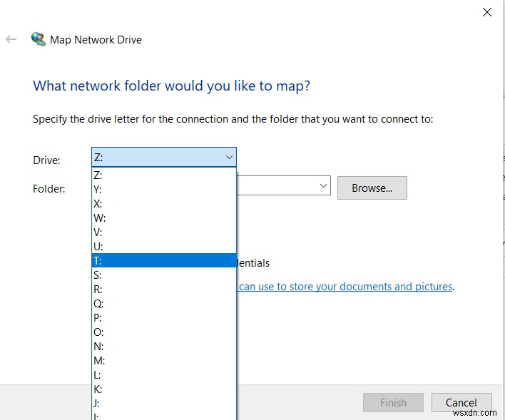505x420 pixels.
Task: Choose the highlighted T: drive option
Action: (x=163, y=261)
